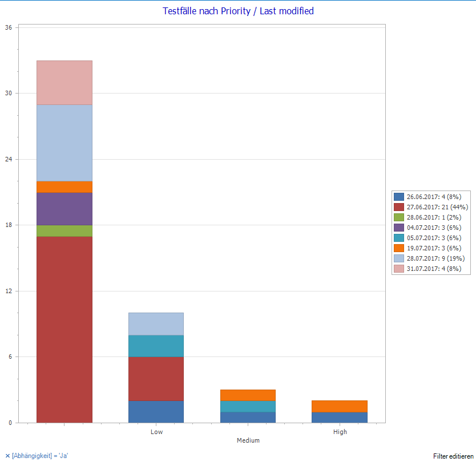Screen dimensions: 476x466
Task: Select the orange segment of the Medium bar
Action: tap(248, 395)
